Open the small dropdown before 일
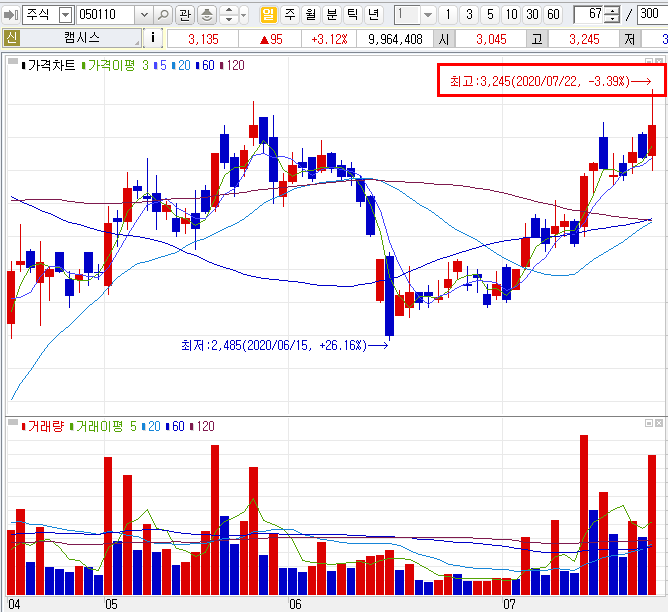This screenshot has height=612, width=668. tap(244, 15)
